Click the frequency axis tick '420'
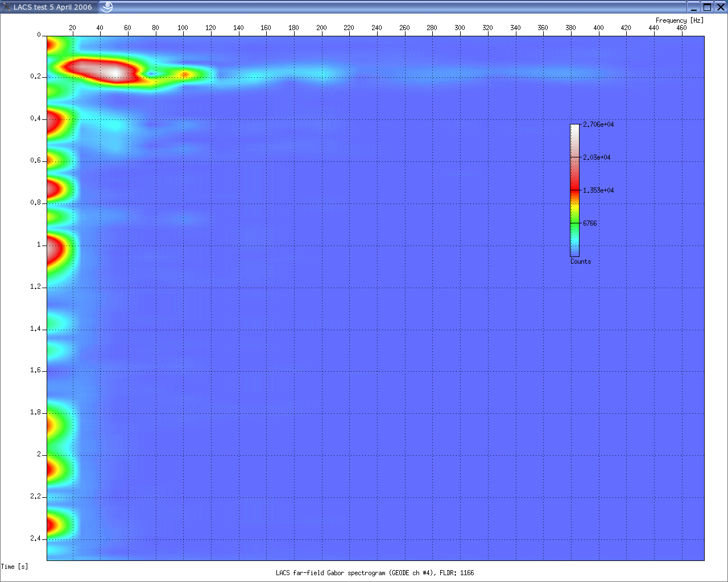Screen dimensions: 728x582 click(626, 28)
